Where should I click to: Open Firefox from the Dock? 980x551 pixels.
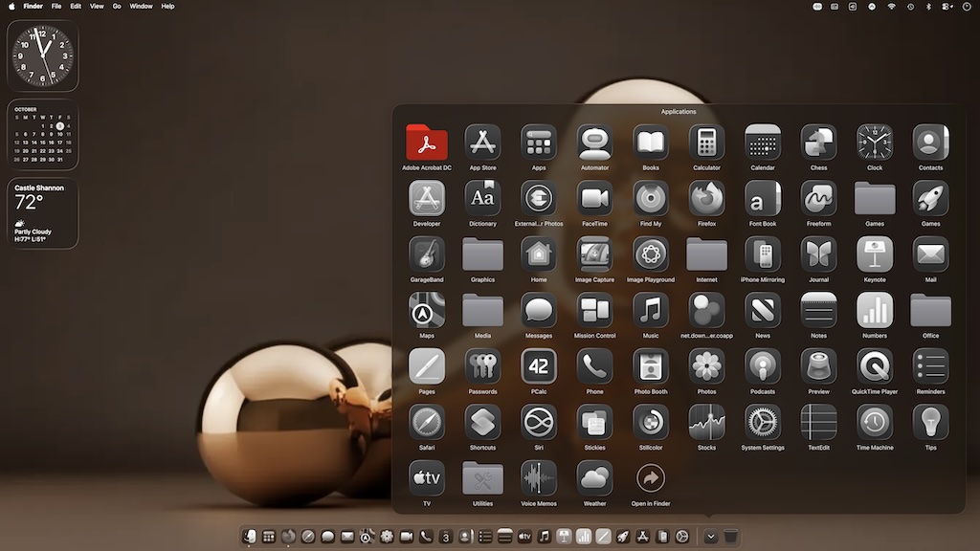click(x=288, y=536)
